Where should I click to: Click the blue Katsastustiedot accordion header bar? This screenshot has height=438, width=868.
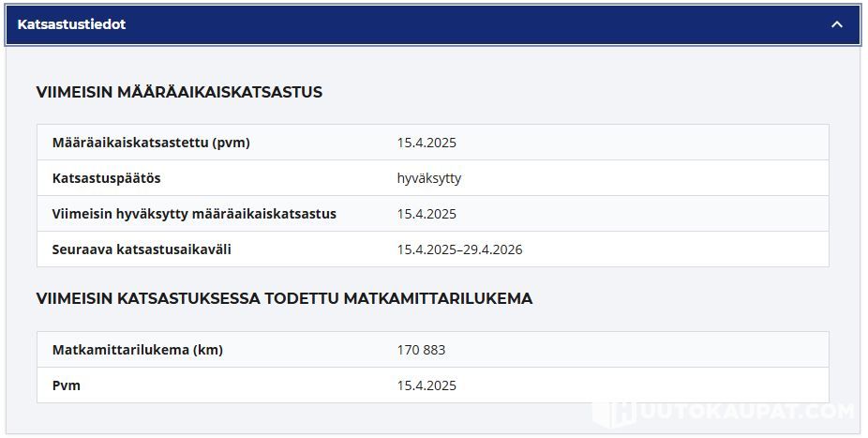(x=431, y=24)
